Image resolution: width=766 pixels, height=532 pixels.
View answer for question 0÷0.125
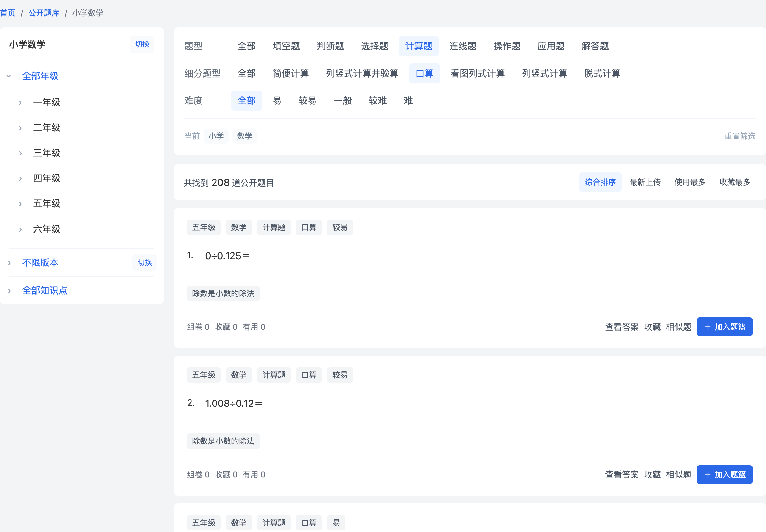point(622,327)
